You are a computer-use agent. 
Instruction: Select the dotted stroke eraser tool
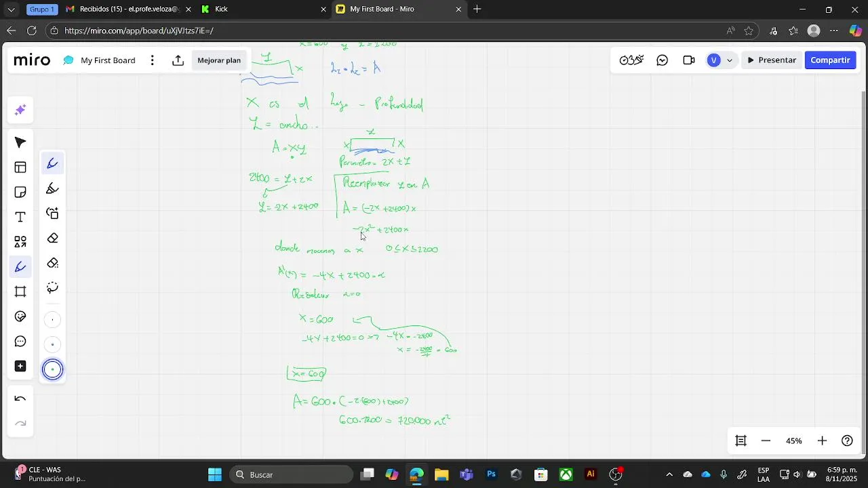[x=52, y=263]
